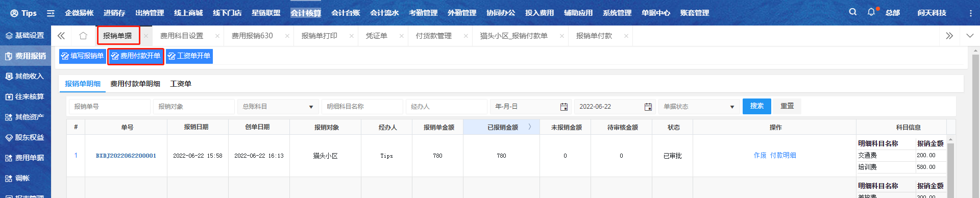The width and height of the screenshot is (980, 198).
Task: Click the home tab icon
Action: (x=83, y=36)
